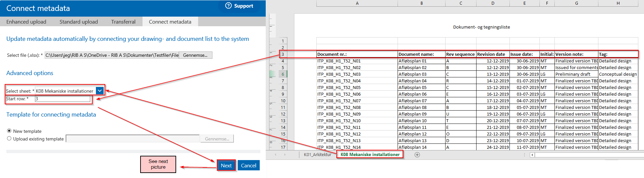Click the Cancel button

tap(248, 165)
